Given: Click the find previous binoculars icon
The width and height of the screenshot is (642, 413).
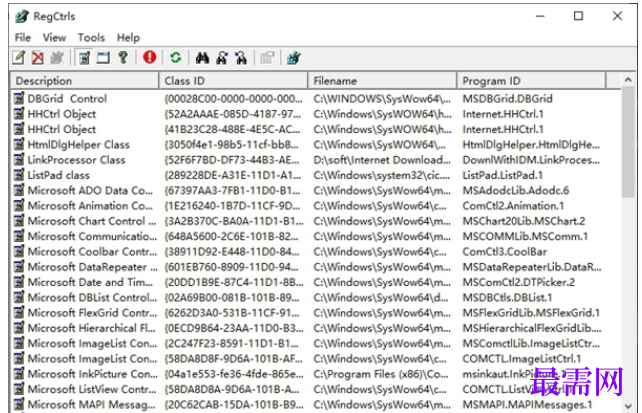Looking at the screenshot, I should point(241,58).
